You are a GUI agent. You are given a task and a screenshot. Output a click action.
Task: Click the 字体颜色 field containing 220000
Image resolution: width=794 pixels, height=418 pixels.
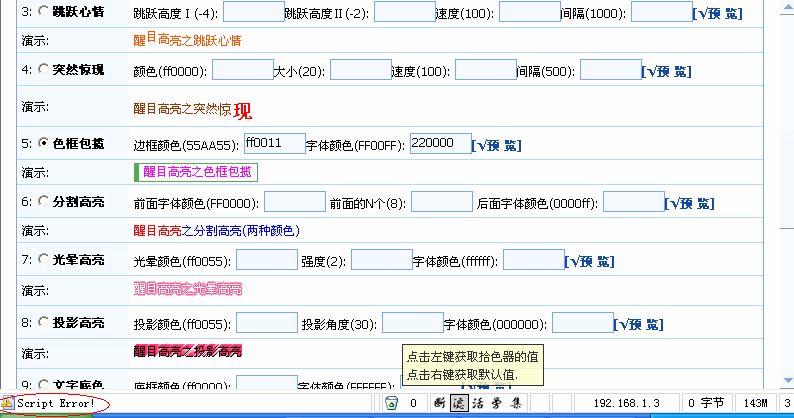tap(441, 143)
